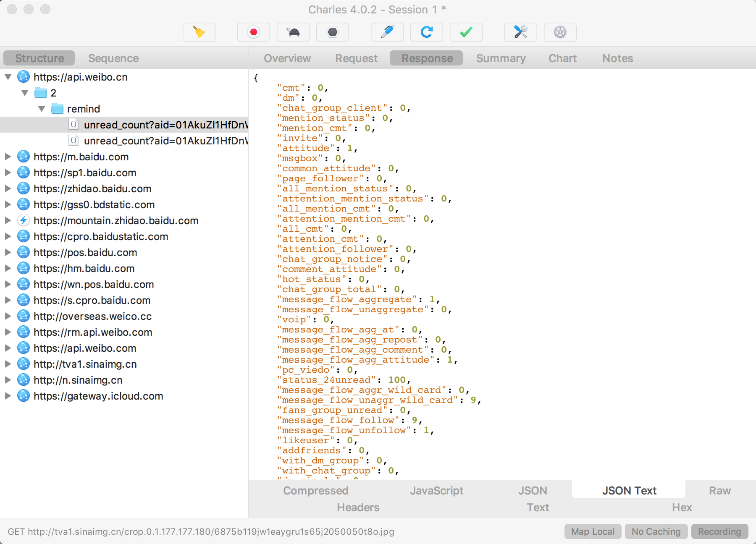This screenshot has height=544, width=756.
Task: Expand the https://pos.baidu.com host
Action: (x=8, y=252)
